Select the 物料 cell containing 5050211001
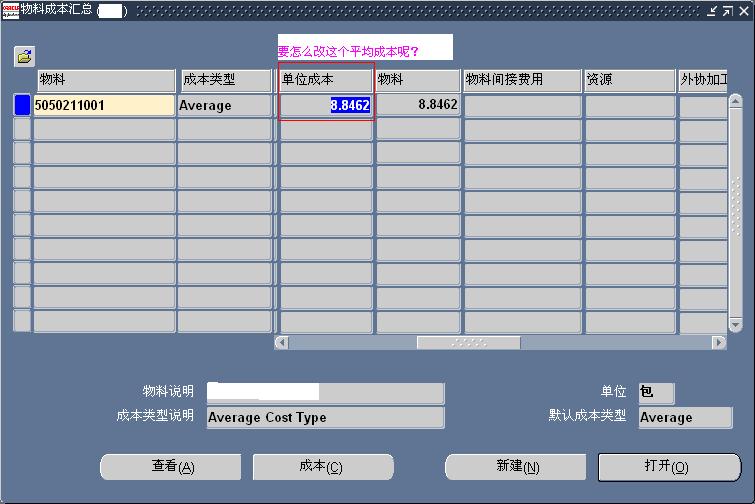This screenshot has width=755, height=504. pyautogui.click(x=104, y=105)
